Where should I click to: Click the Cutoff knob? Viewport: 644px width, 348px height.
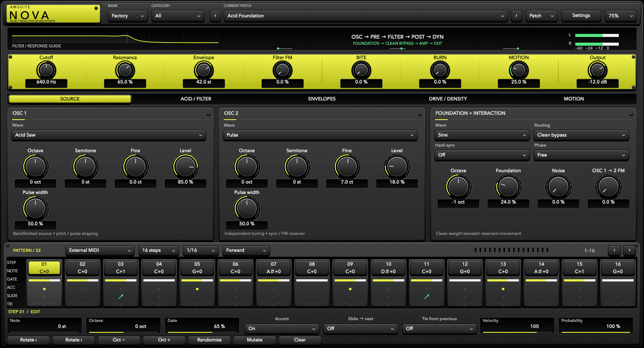pyautogui.click(x=46, y=70)
